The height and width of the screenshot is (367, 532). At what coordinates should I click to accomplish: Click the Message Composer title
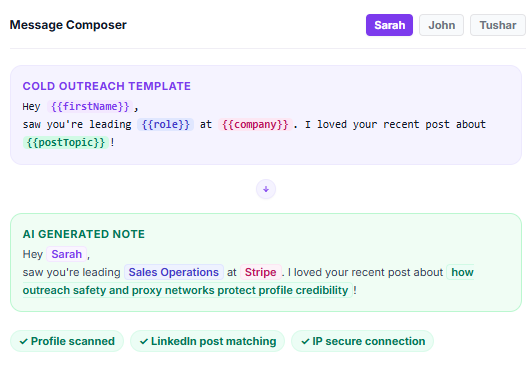[68, 25]
